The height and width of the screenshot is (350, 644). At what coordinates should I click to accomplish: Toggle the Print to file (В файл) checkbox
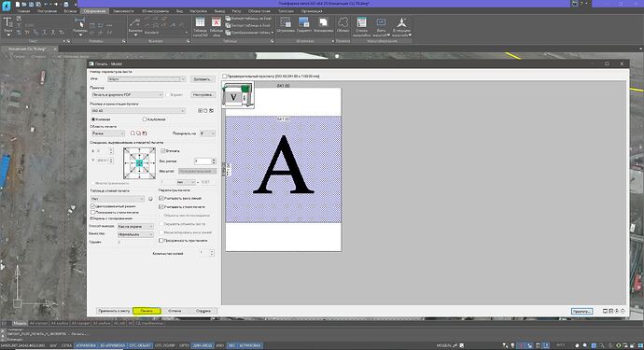(168, 95)
